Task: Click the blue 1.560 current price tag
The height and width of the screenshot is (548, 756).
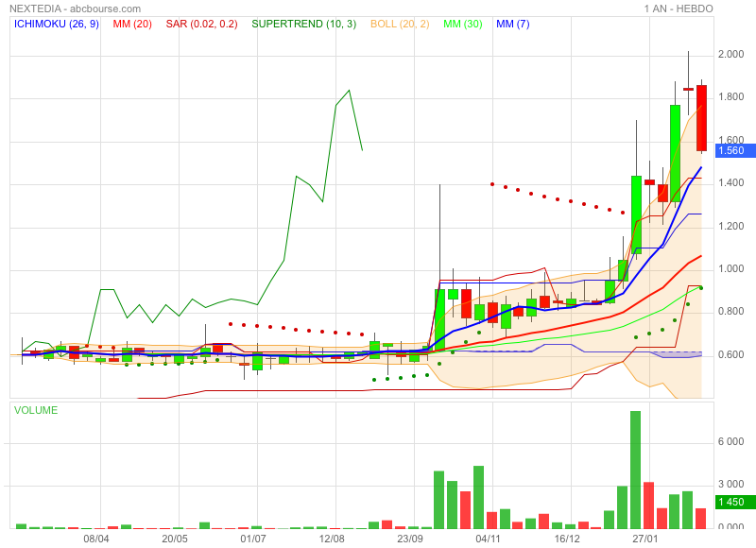Action: (x=735, y=150)
